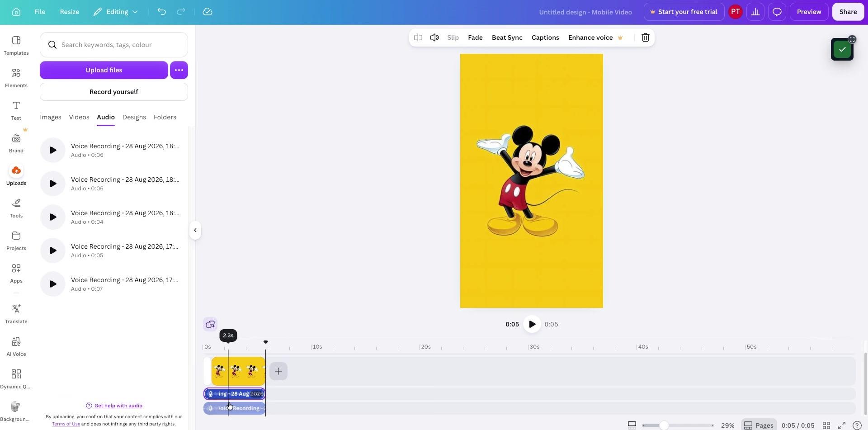Open Get help with audio link

coord(118,406)
